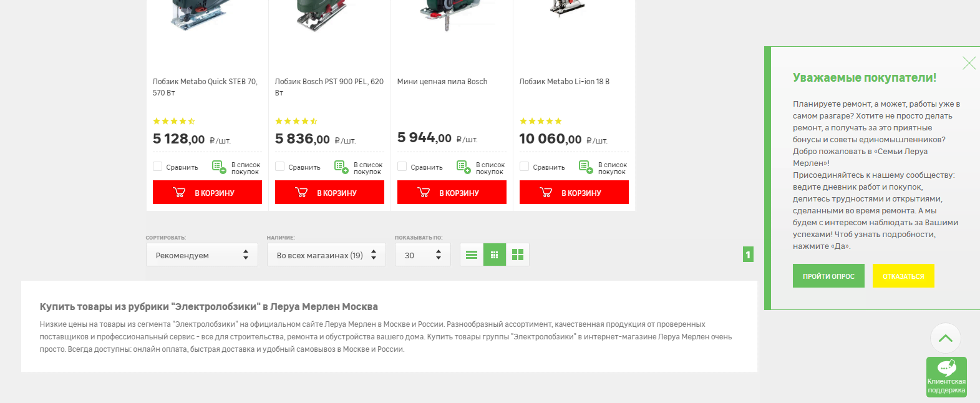Check Сравнить for Metabo Quick STEB 70
Screen dimensions: 980x403
tap(158, 167)
